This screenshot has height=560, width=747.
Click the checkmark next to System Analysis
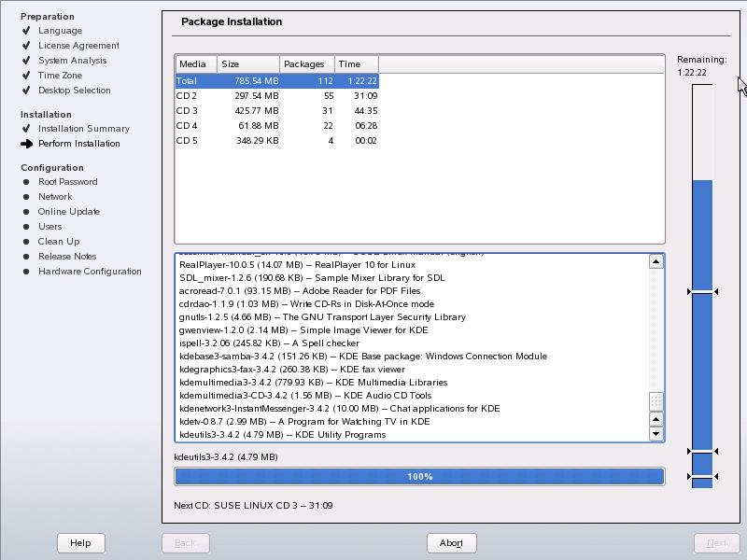[26, 61]
